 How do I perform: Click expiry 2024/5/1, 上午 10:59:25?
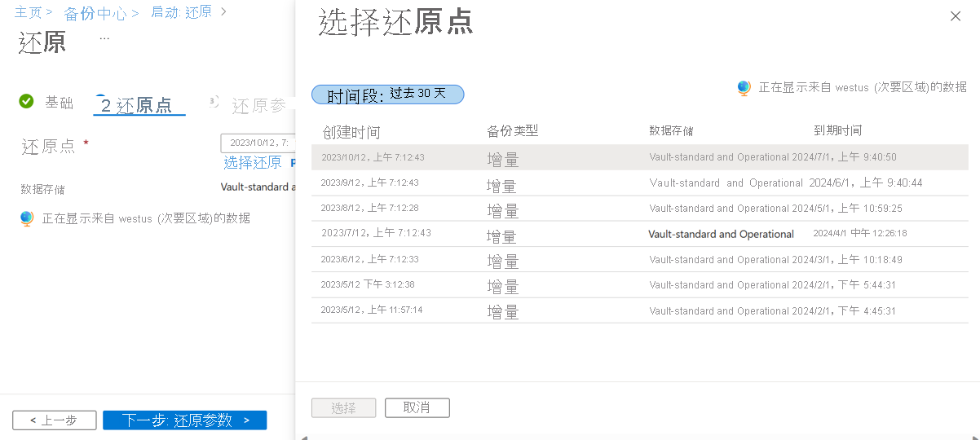click(847, 209)
